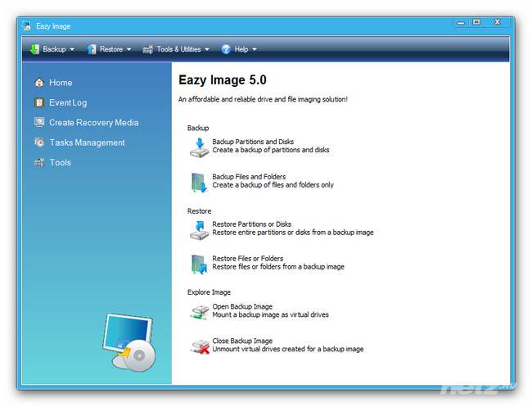532x407 pixels.
Task: Click the Home house icon in sidebar
Action: 39,83
